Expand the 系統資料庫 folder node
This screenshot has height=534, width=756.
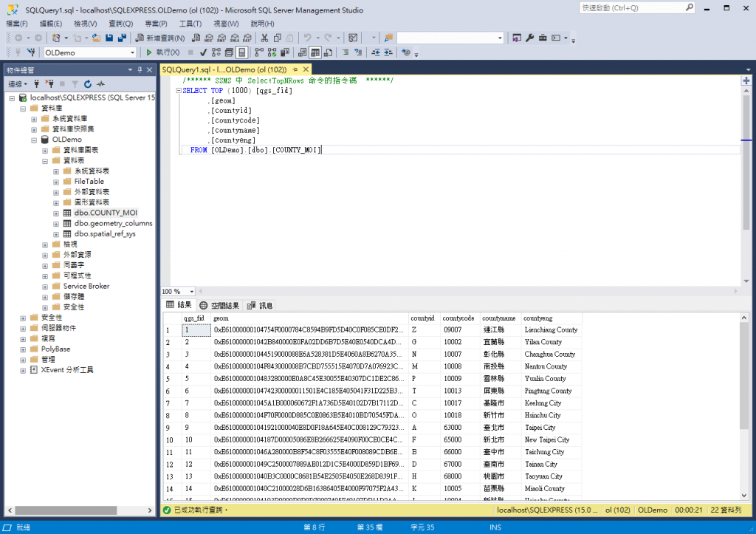click(x=34, y=119)
